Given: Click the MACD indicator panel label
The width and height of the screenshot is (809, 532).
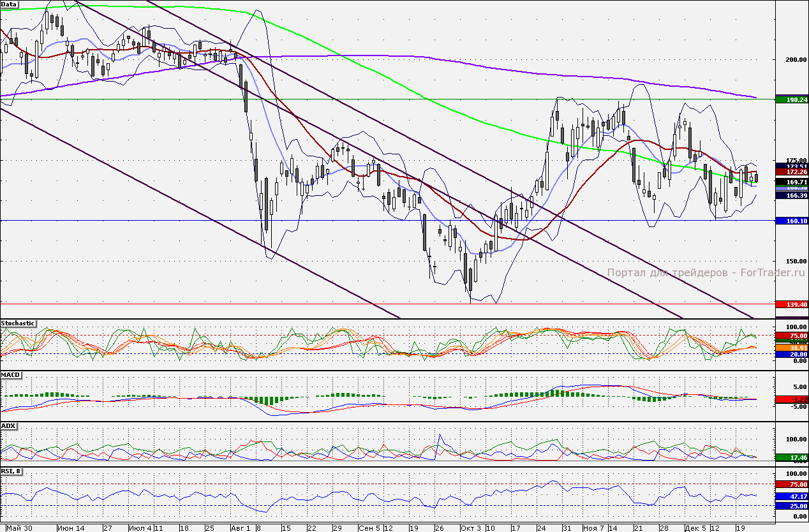Looking at the screenshot, I should click(x=11, y=374).
